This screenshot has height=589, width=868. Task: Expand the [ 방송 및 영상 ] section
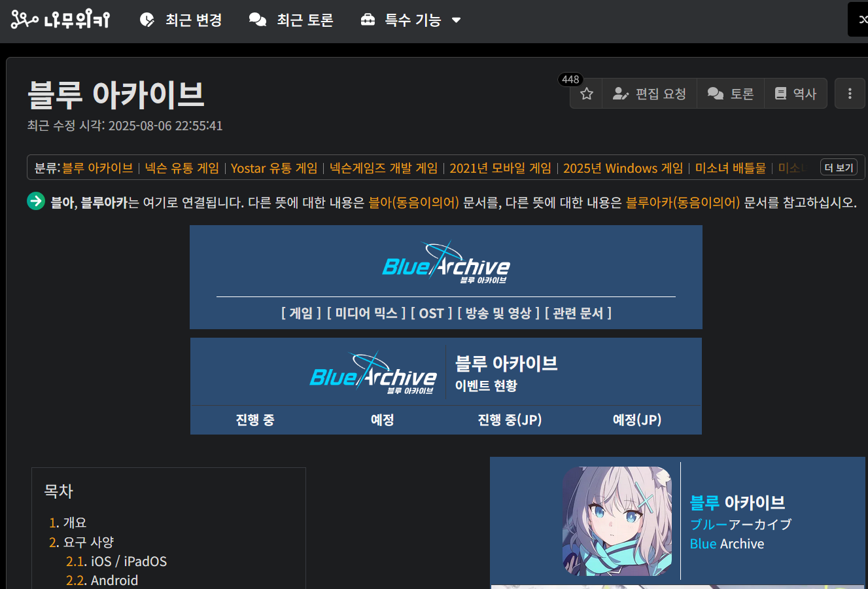(x=498, y=313)
